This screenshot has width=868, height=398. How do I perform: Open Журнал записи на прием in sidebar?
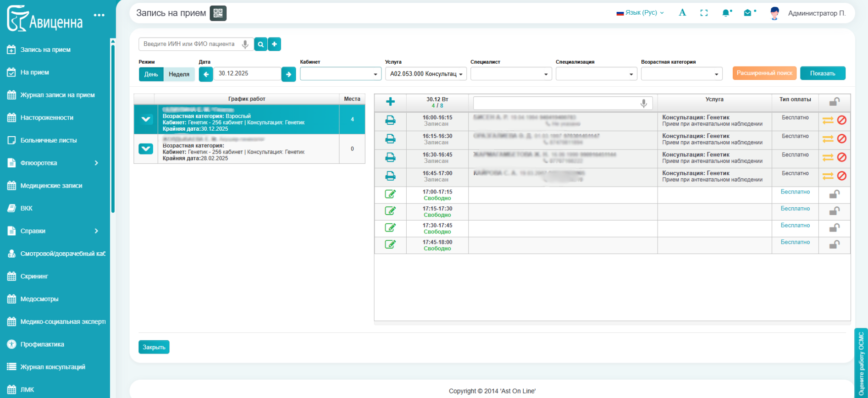pyautogui.click(x=57, y=95)
